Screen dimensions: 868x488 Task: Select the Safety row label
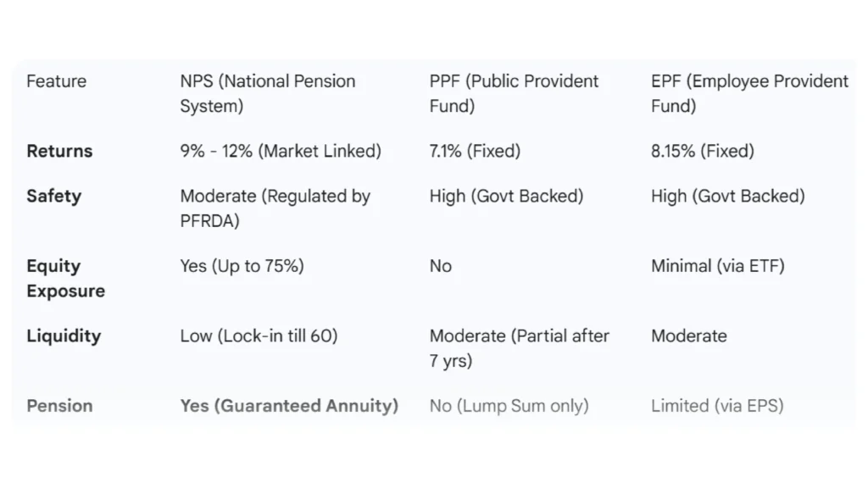pos(53,196)
